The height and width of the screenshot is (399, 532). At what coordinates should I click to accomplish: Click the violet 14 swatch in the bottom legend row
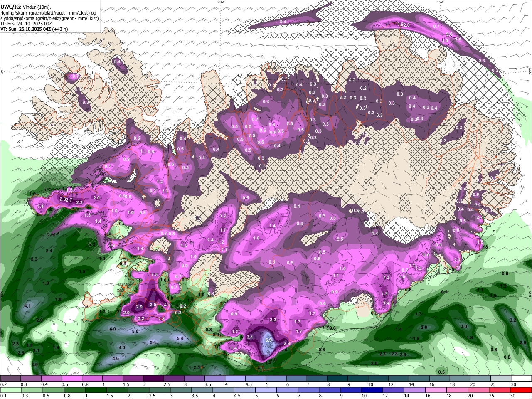[415, 390]
